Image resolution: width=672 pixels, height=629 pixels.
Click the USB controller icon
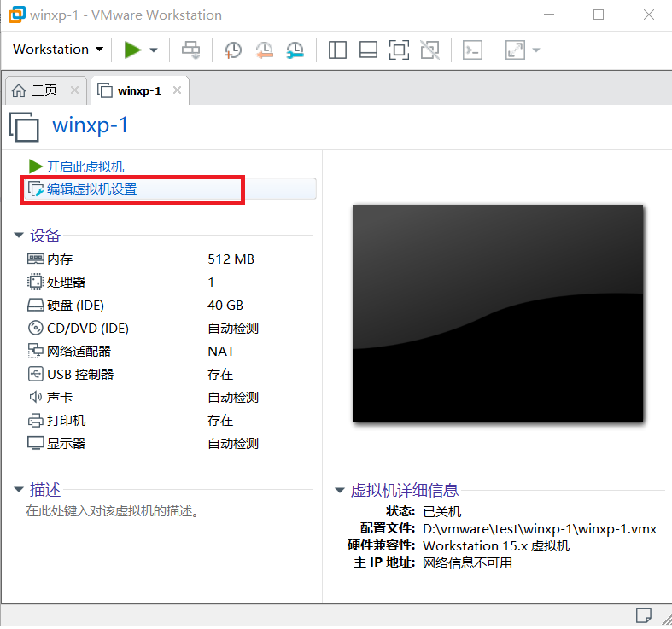tap(36, 374)
